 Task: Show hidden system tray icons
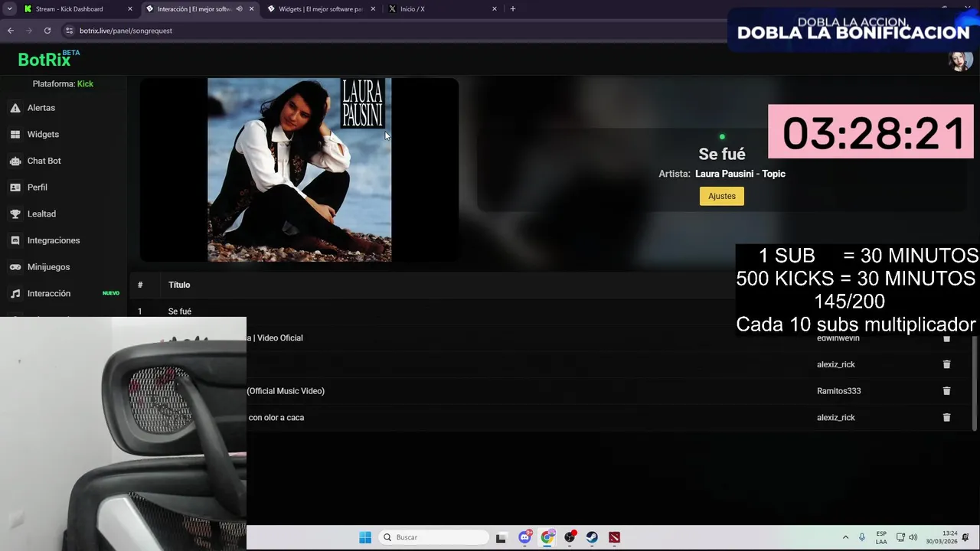coord(845,537)
